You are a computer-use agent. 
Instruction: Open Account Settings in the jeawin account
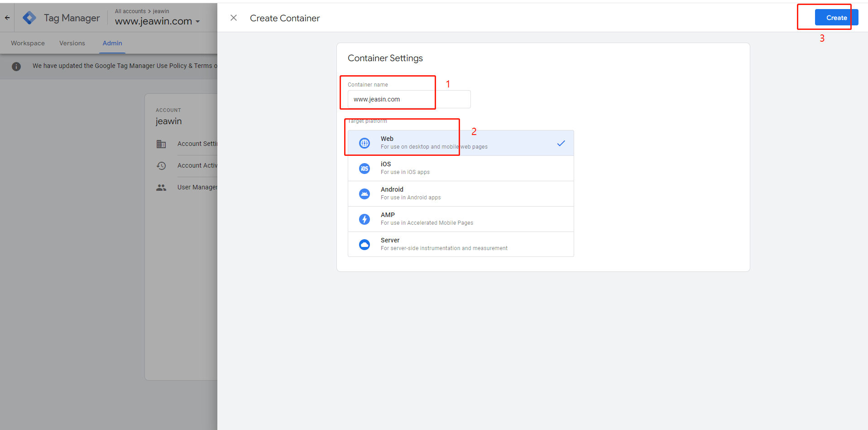click(x=197, y=144)
